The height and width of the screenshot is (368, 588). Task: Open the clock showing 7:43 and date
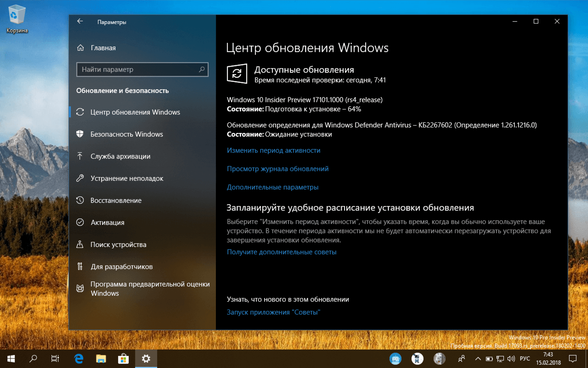coord(548,358)
